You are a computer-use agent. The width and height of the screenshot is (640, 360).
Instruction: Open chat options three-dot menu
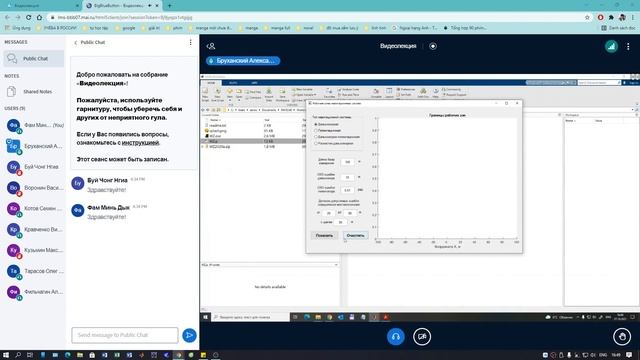190,42
